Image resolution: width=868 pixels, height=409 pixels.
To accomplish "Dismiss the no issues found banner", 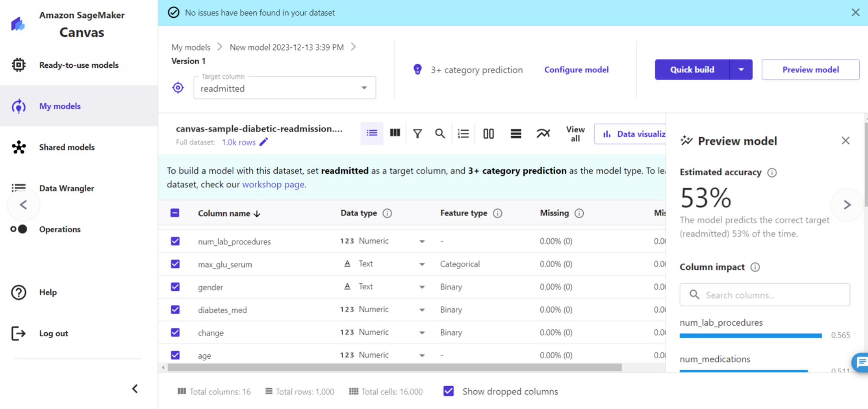I will tap(855, 13).
